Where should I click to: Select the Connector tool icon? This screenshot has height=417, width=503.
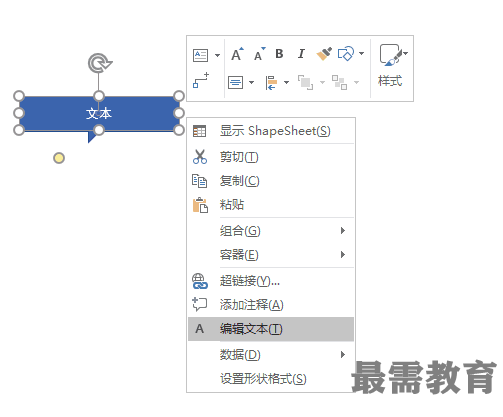(x=201, y=80)
